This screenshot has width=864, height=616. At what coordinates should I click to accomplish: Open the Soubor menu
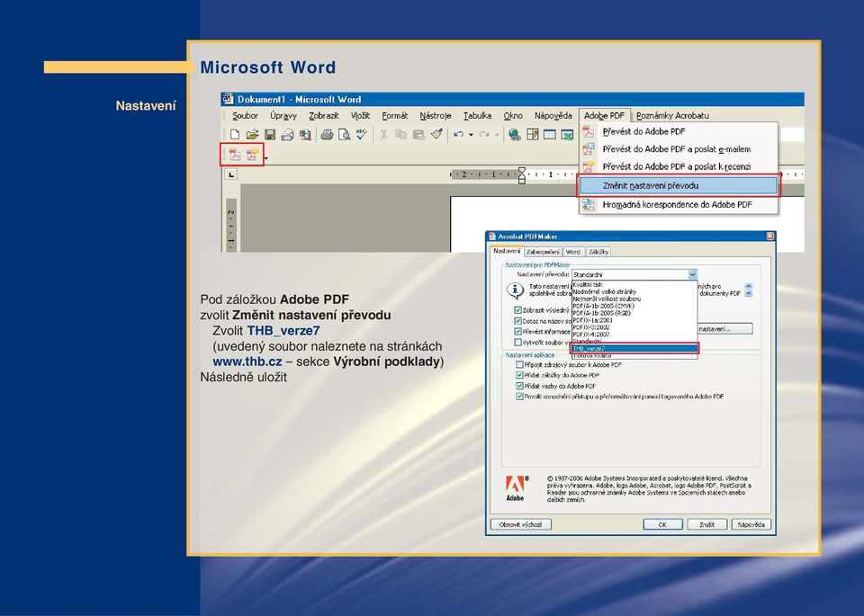click(245, 116)
